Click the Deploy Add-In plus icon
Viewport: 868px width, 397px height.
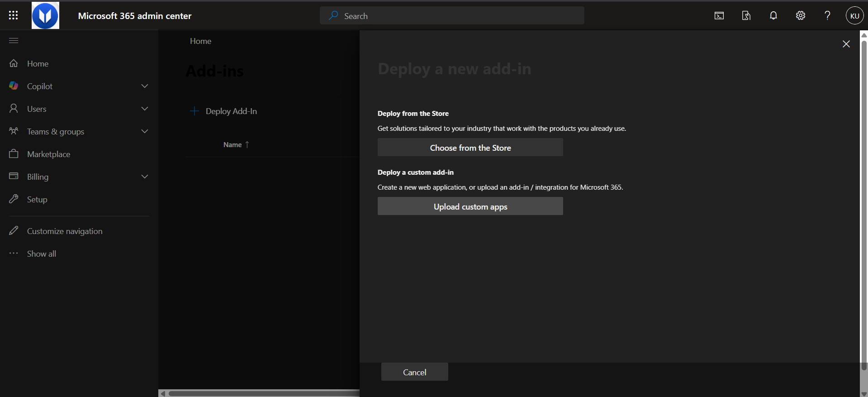[x=194, y=111]
